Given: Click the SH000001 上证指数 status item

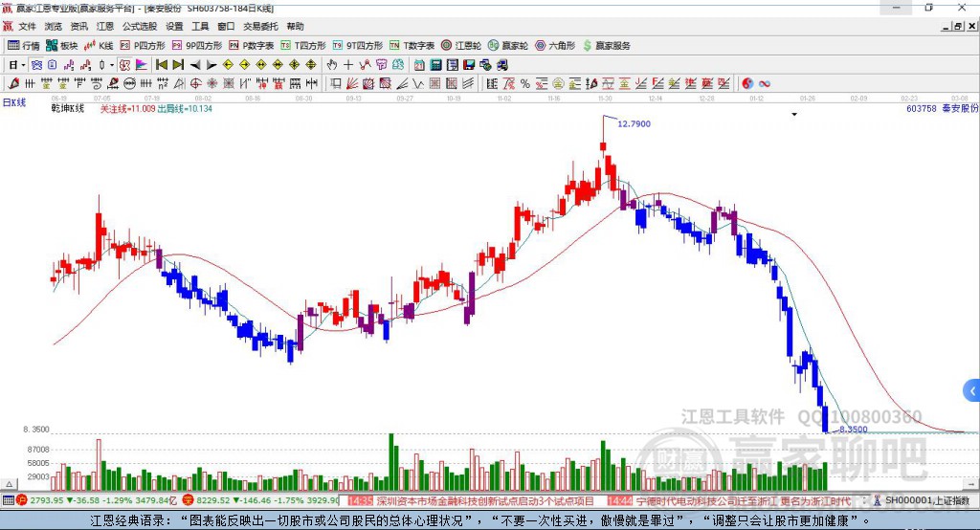Looking at the screenshot, I should [x=927, y=500].
